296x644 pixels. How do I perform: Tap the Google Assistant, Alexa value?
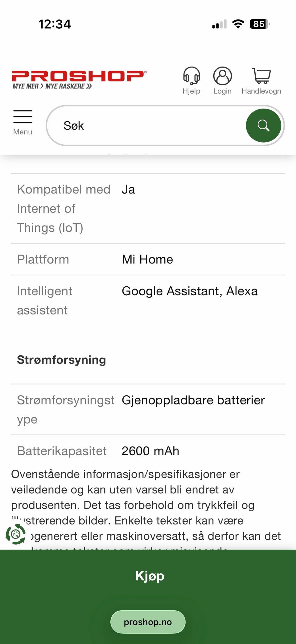tap(190, 291)
